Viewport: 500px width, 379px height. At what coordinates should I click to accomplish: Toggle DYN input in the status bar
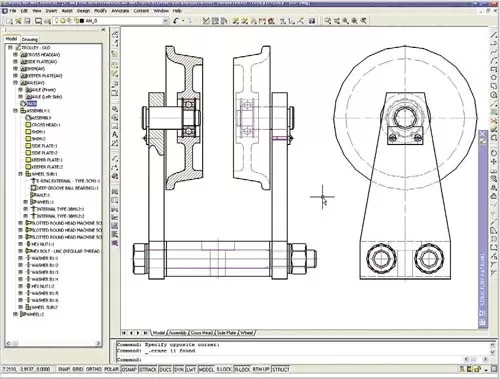point(179,369)
